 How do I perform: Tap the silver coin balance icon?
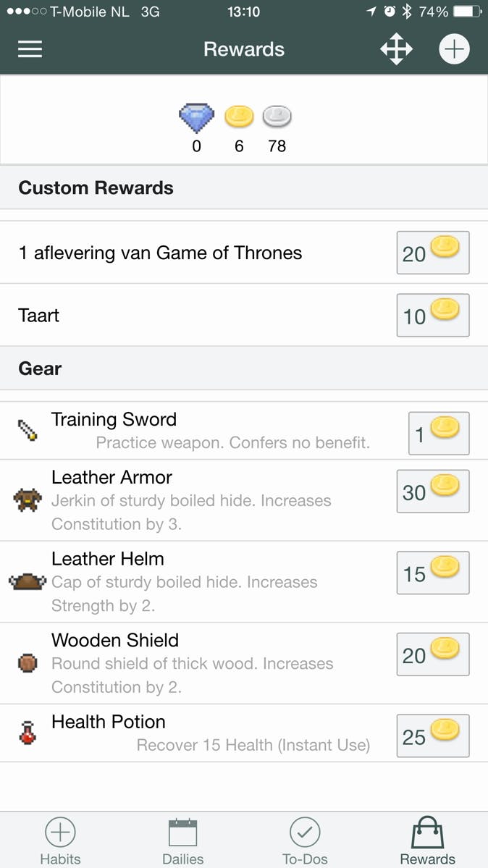click(277, 116)
